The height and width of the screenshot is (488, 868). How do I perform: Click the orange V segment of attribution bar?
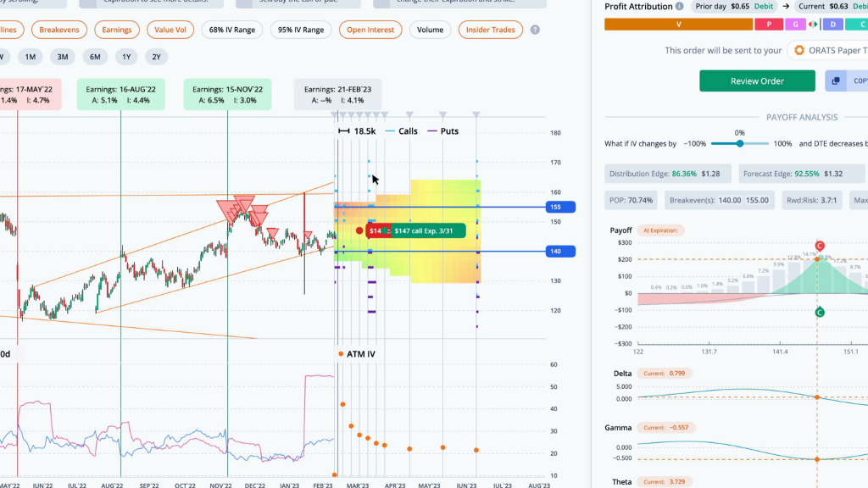click(x=679, y=25)
